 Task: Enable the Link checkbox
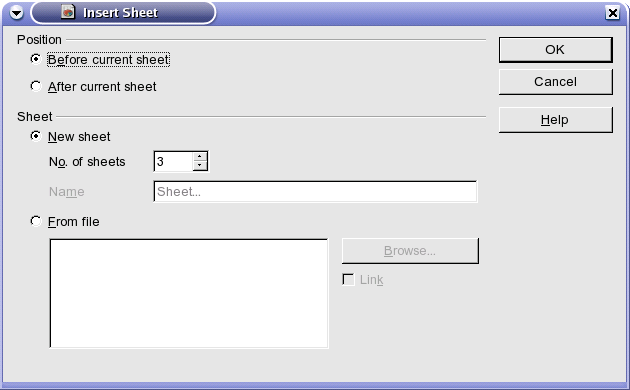pyautogui.click(x=348, y=280)
